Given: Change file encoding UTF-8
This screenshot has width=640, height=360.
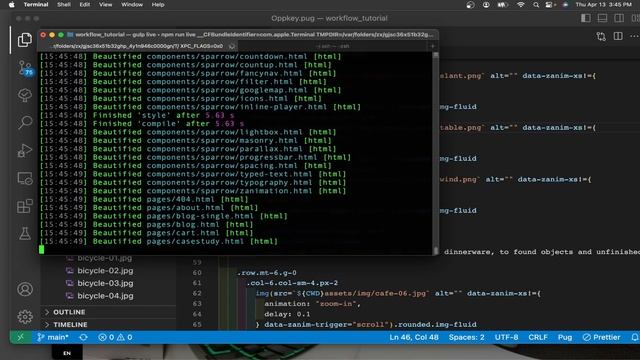Looking at the screenshot, I should pyautogui.click(x=507, y=338).
